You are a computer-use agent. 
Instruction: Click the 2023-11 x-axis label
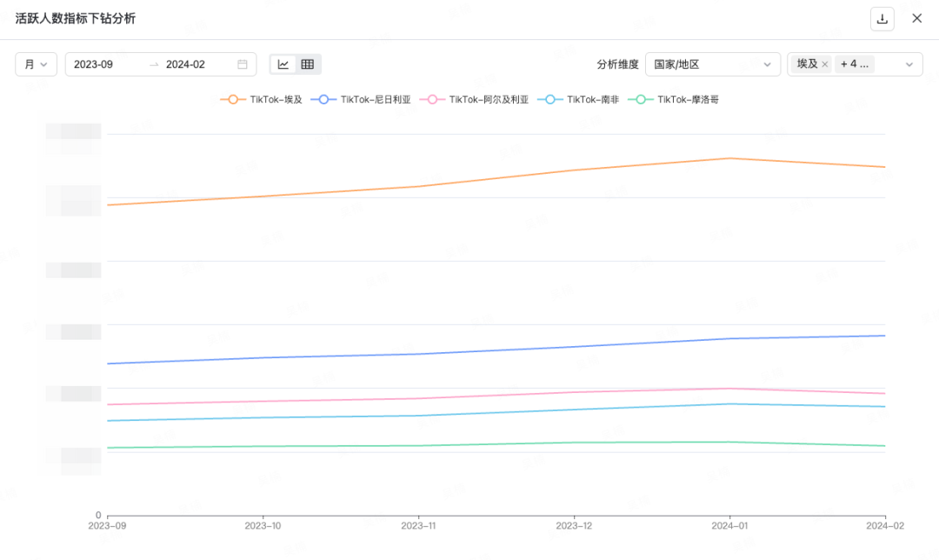418,526
